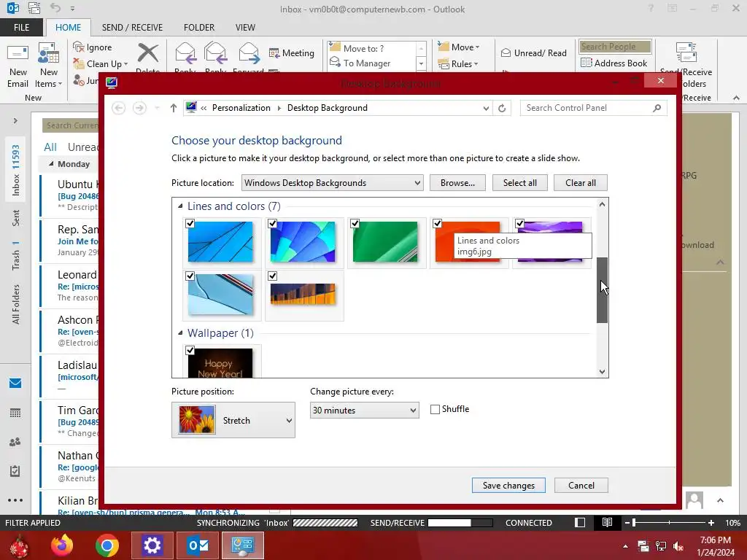Image resolution: width=747 pixels, height=560 pixels.
Task: Open Tasks icon in Outlook sidebar
Action: pyautogui.click(x=15, y=470)
